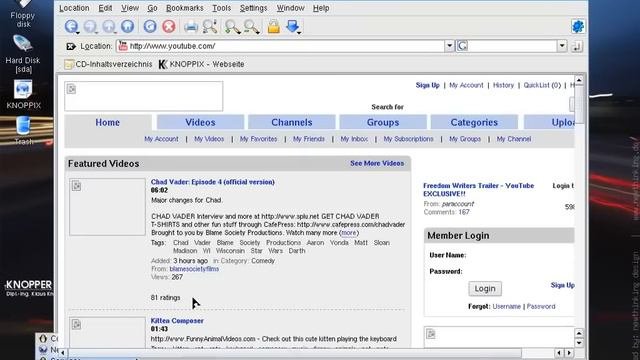Open the Window menu
This screenshot has width=640, height=360.
click(290, 8)
